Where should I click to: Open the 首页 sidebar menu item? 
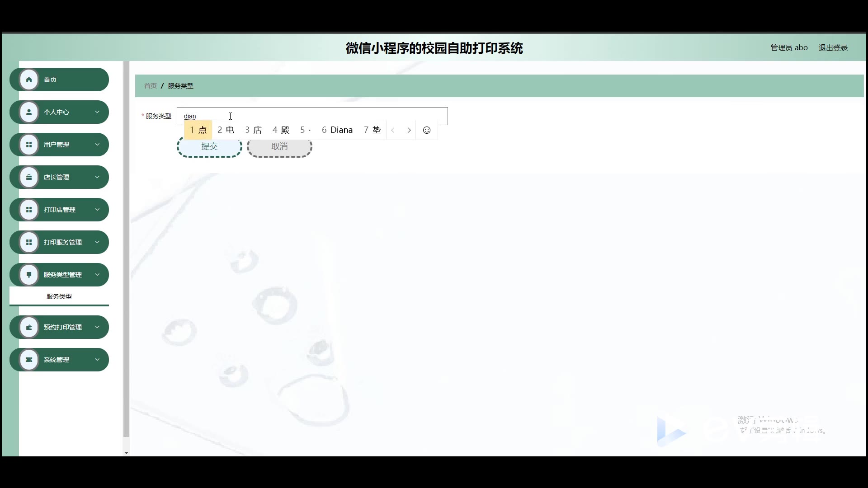point(59,80)
